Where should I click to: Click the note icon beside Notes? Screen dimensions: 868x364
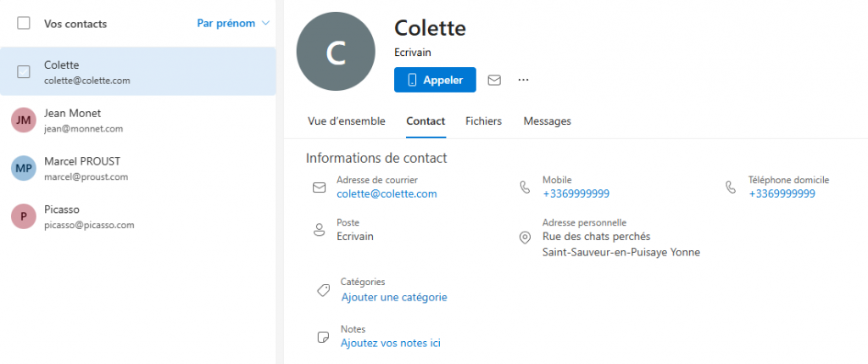pyautogui.click(x=322, y=337)
